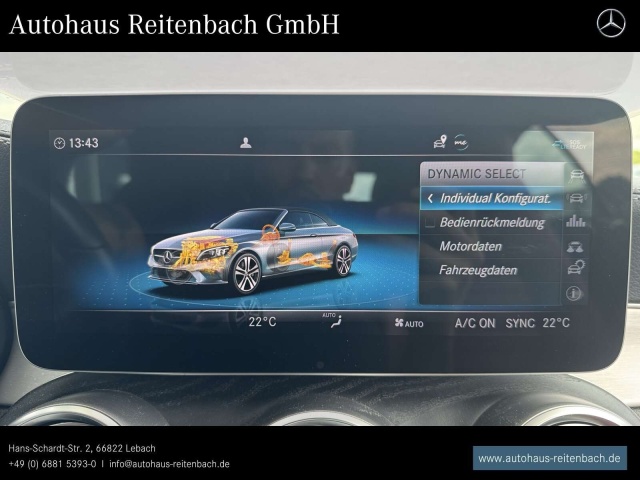Open the Mercedes me icon

[x=461, y=142]
